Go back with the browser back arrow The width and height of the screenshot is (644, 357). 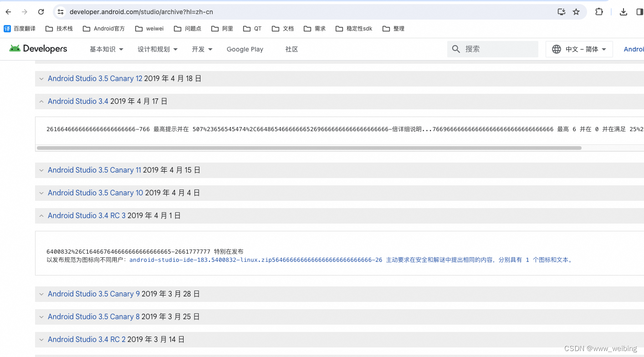coord(8,12)
